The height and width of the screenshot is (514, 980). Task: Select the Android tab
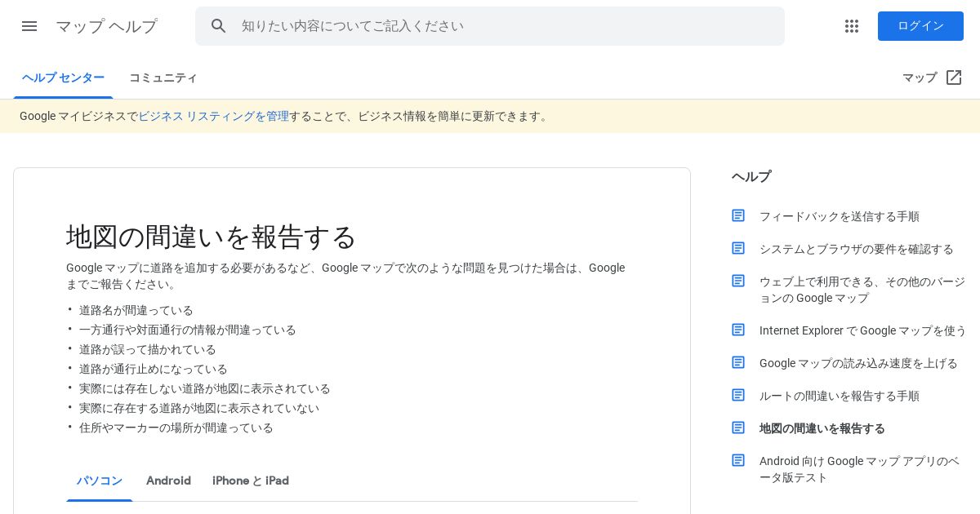coord(168,481)
